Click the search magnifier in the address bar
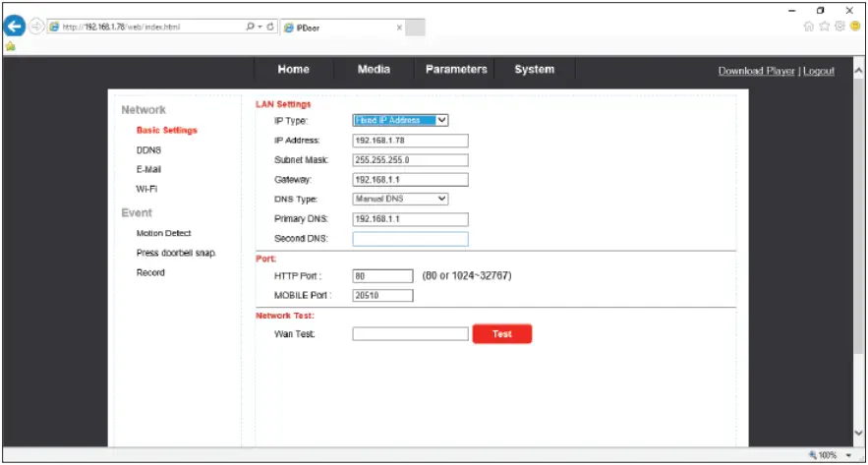This screenshot has height=465, width=868. (251, 27)
